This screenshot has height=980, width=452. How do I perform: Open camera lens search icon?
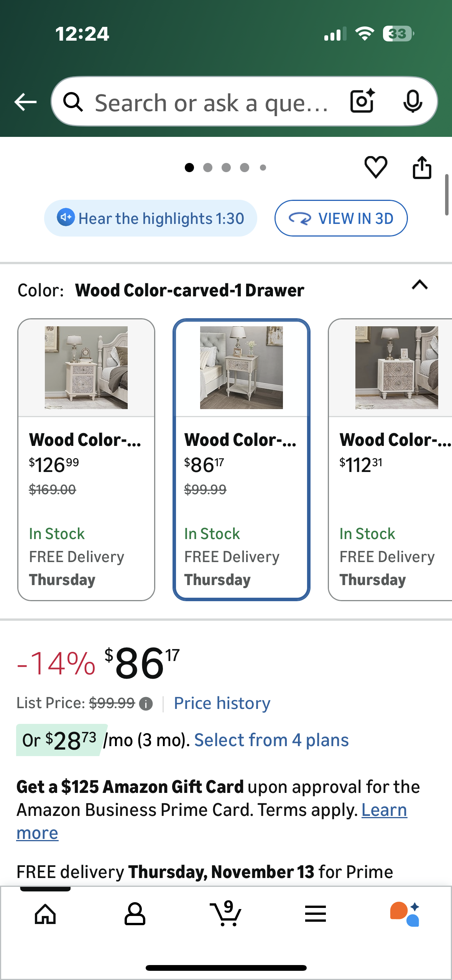[x=362, y=101]
